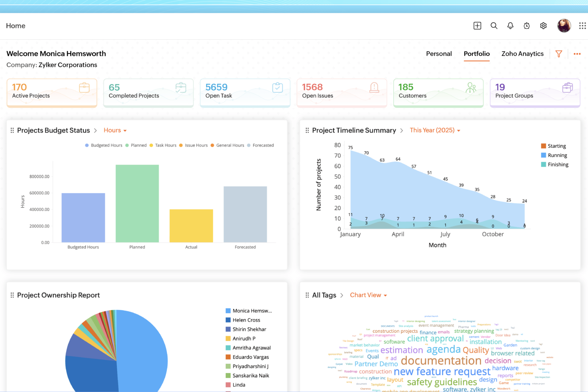Click the add new item icon

point(477,25)
